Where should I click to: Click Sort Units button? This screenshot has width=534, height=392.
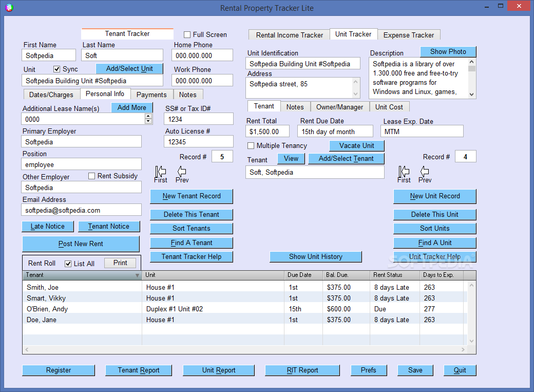click(435, 229)
